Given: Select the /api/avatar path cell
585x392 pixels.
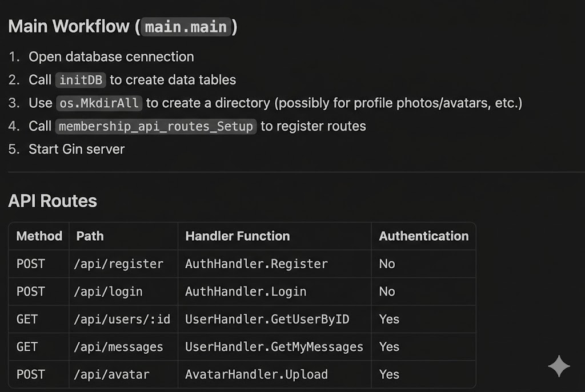Looking at the screenshot, I should pos(112,374).
